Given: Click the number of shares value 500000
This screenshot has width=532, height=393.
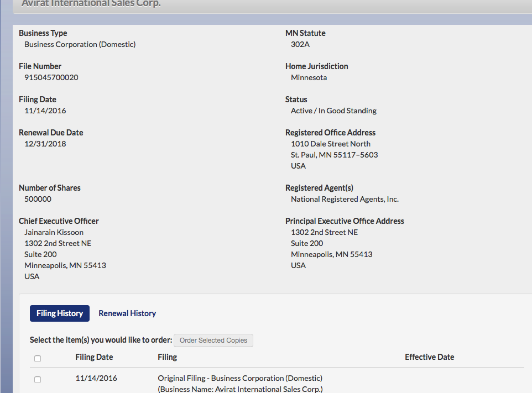Looking at the screenshot, I should pyautogui.click(x=38, y=199).
